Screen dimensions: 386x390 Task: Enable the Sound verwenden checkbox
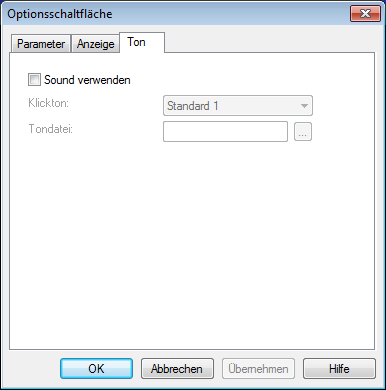34,80
